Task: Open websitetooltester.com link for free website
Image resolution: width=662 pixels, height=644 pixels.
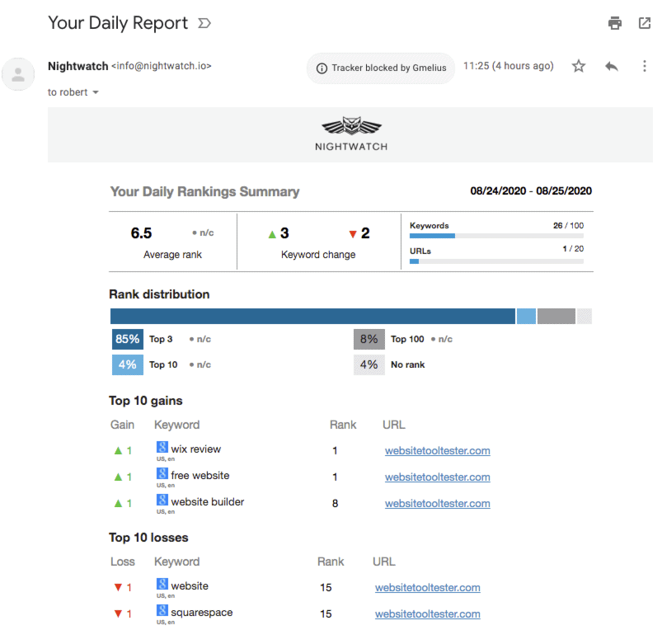Action: tap(438, 477)
